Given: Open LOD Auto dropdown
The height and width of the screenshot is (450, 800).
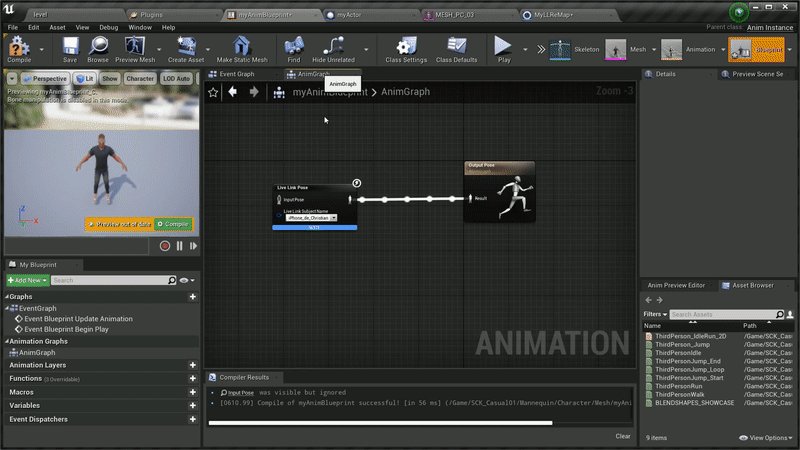Looking at the screenshot, I should (x=176, y=79).
